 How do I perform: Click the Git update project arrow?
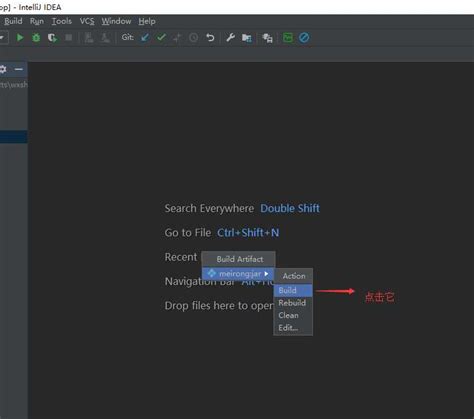coord(145,38)
